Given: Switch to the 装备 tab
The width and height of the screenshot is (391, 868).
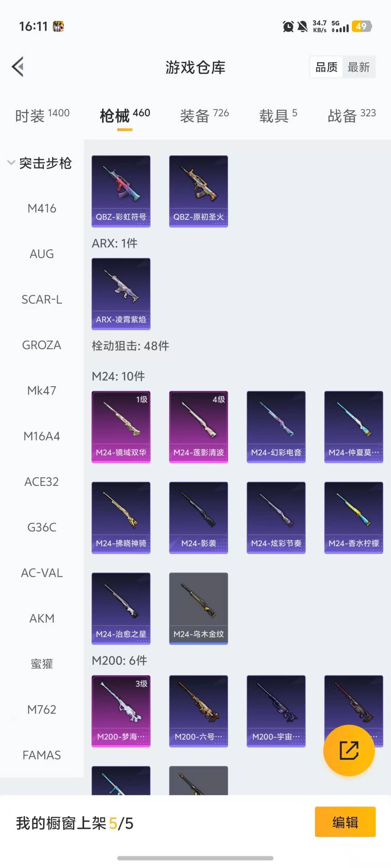Looking at the screenshot, I should pos(205,116).
